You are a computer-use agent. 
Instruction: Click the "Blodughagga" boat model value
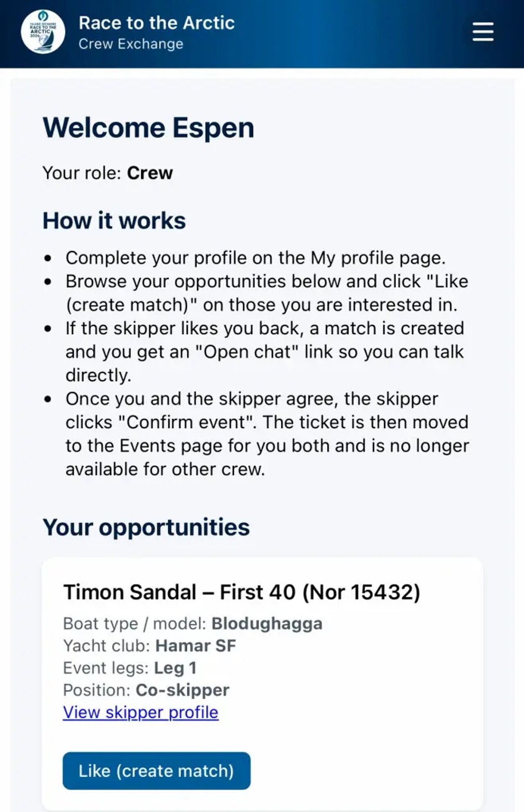267,623
